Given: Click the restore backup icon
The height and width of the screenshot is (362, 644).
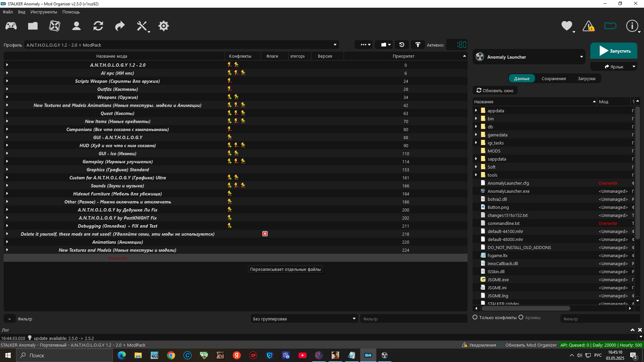Looking at the screenshot, I should (402, 45).
